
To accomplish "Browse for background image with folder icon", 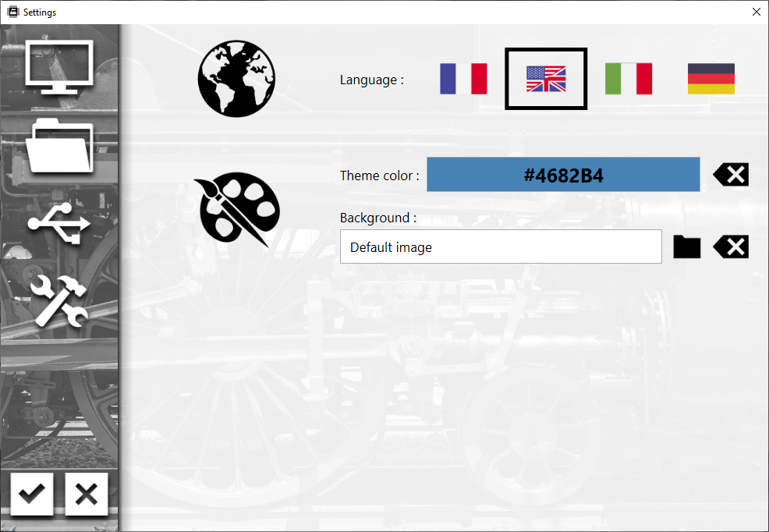I will click(x=686, y=246).
